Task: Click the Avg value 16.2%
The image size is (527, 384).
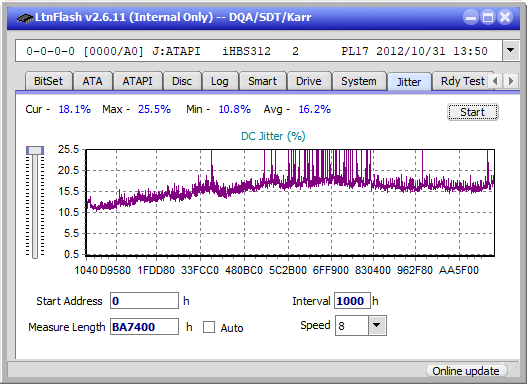Action: [315, 109]
